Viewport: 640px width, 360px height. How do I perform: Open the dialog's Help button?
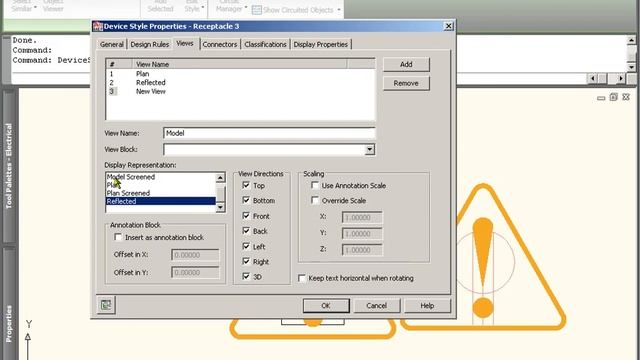427,305
